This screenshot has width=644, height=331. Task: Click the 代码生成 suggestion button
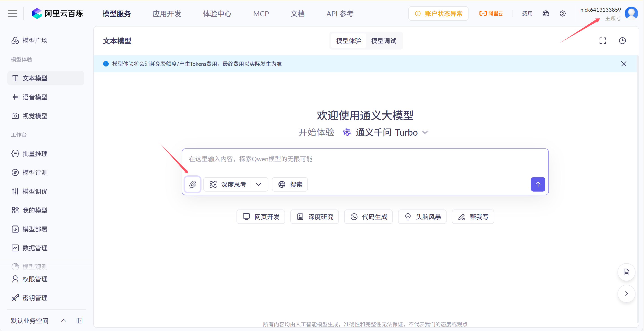(x=368, y=217)
